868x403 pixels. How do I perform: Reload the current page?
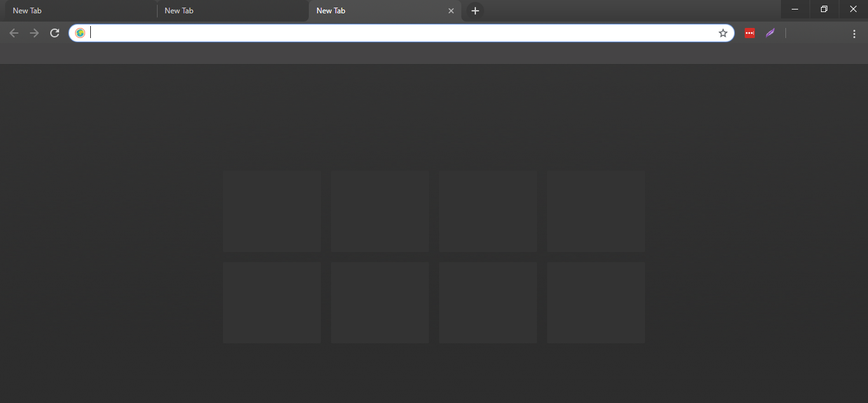55,33
